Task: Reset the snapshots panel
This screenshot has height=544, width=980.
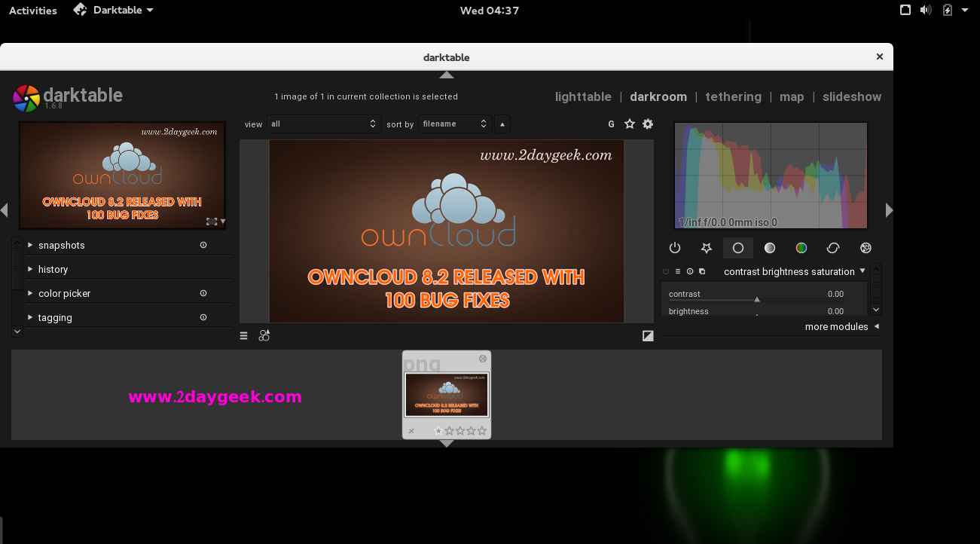Action: point(203,245)
